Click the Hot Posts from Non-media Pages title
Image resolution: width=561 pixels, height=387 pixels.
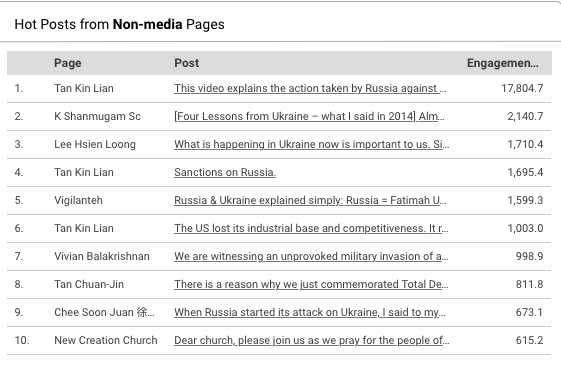click(119, 24)
